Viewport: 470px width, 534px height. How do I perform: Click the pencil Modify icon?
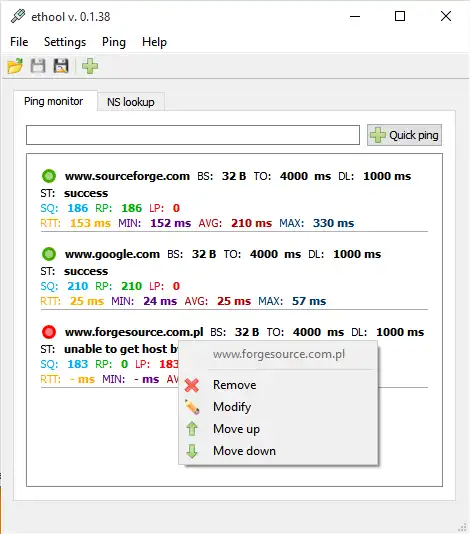click(192, 407)
